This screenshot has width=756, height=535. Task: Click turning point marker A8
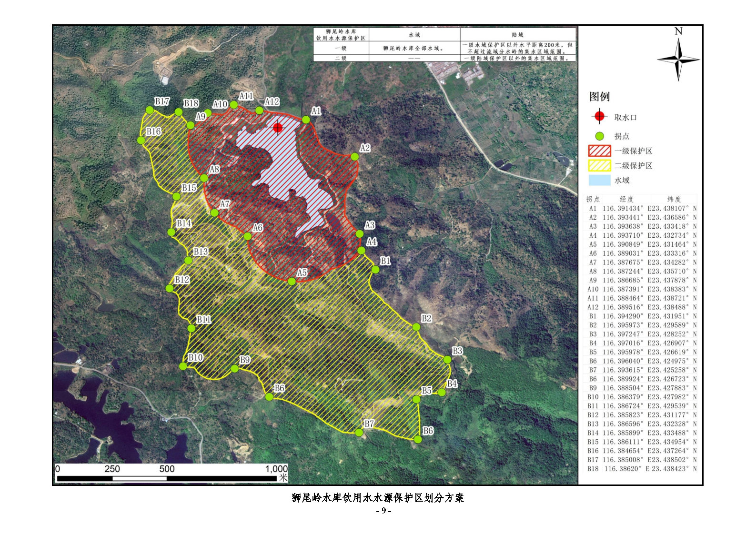point(204,178)
